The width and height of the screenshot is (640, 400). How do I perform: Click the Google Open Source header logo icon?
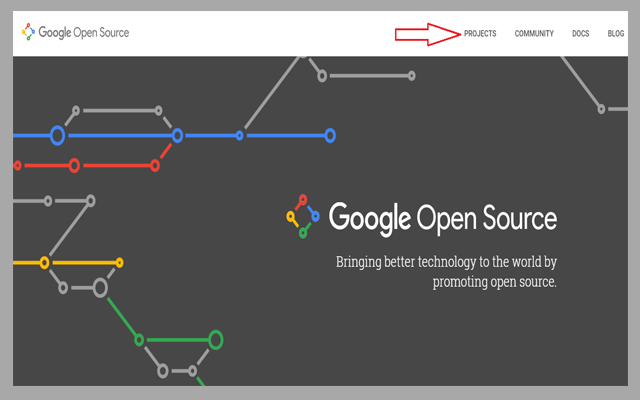pyautogui.click(x=29, y=33)
